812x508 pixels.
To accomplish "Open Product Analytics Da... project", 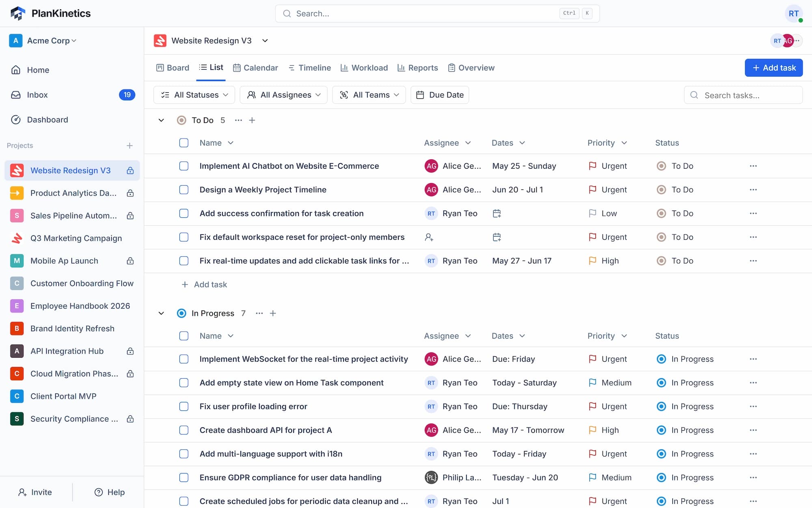I will pos(72,193).
